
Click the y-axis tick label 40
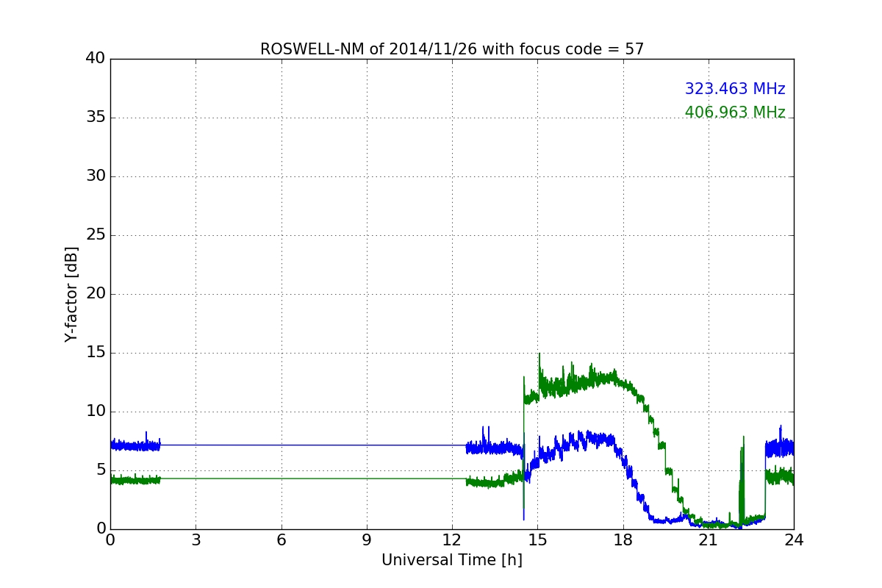click(x=96, y=59)
